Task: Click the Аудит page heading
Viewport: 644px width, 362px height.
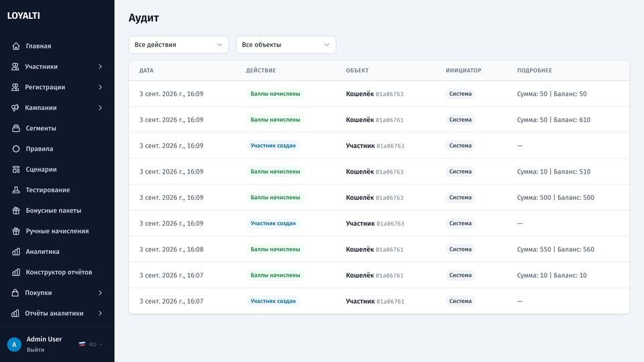Action: pos(144,17)
